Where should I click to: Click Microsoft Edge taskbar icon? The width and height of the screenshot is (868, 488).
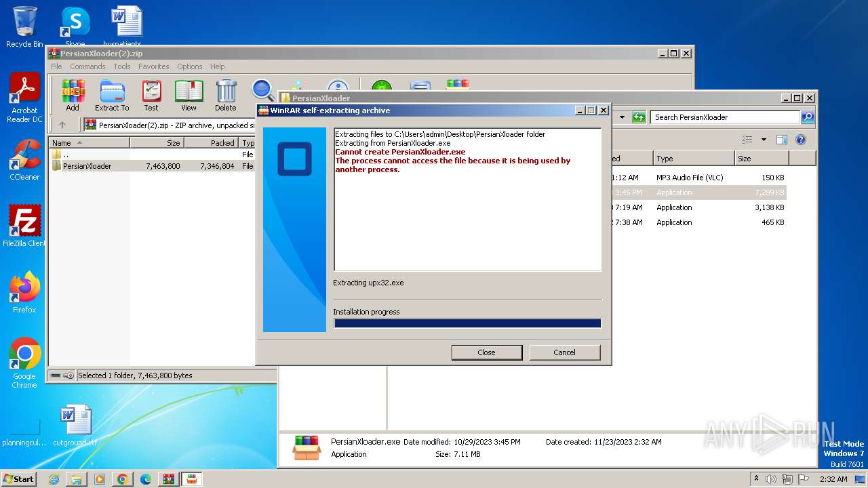pos(146,479)
